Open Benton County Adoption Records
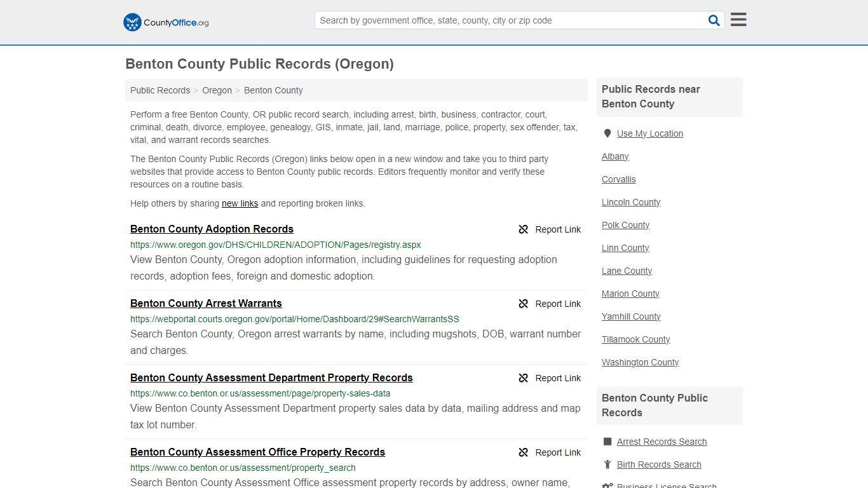Screen dimensions: 868x488 pyautogui.click(x=212, y=229)
